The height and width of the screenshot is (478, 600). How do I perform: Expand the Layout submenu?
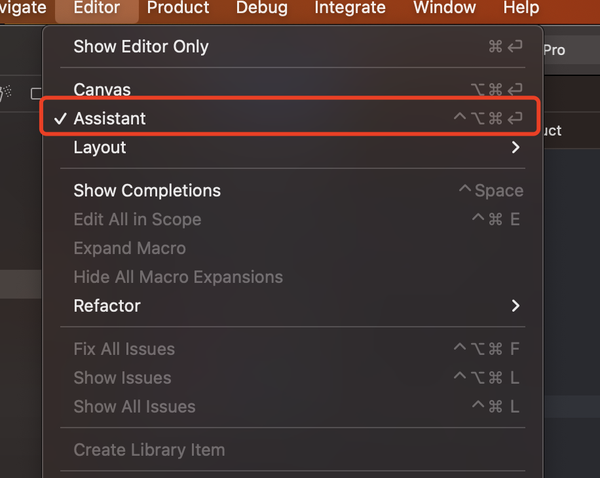point(100,147)
